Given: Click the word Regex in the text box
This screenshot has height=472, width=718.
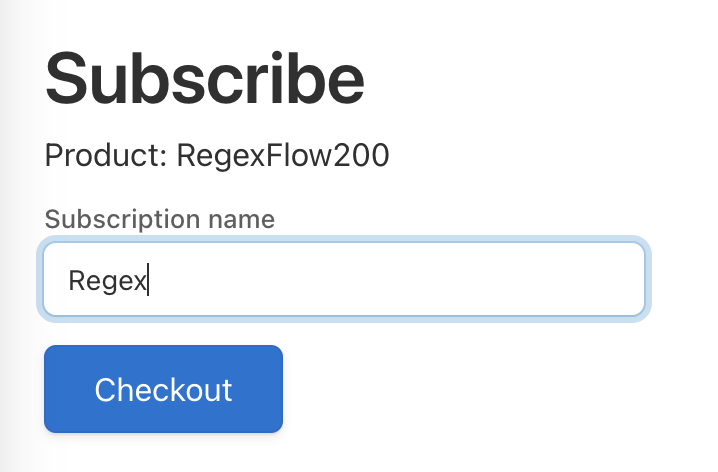Looking at the screenshot, I should coord(107,280).
